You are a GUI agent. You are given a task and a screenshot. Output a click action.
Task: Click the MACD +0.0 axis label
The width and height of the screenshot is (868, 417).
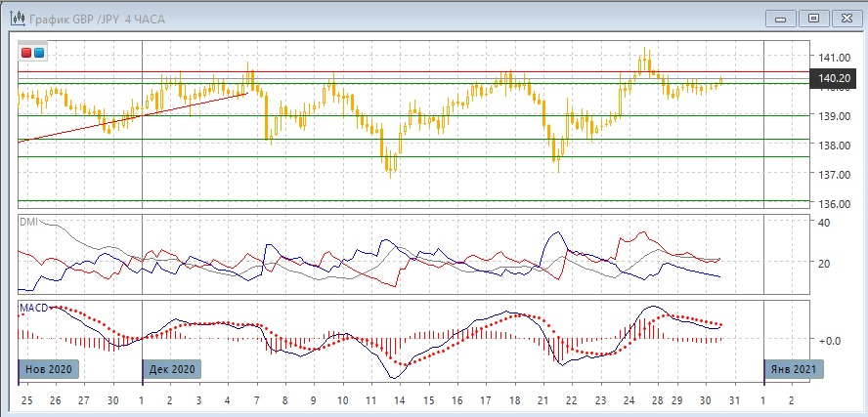tap(831, 341)
